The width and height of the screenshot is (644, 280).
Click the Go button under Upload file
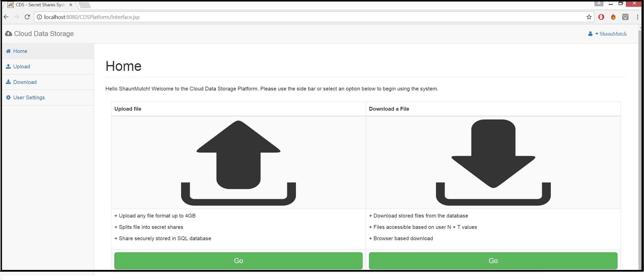pyautogui.click(x=238, y=261)
